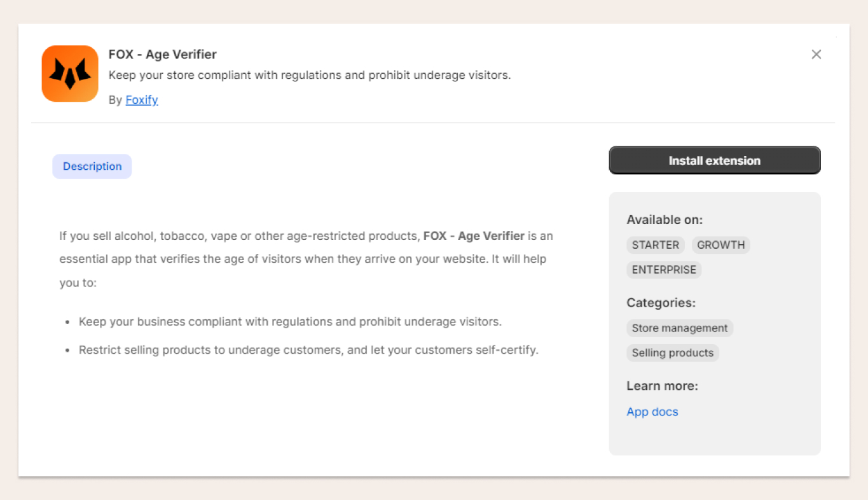
Task: Select the Description tab
Action: [x=92, y=167]
